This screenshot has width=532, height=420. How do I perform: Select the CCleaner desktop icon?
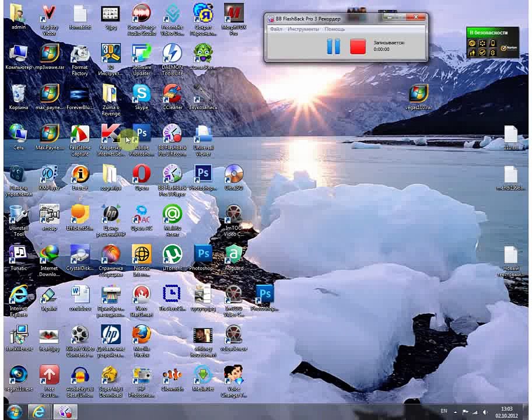[x=172, y=97]
